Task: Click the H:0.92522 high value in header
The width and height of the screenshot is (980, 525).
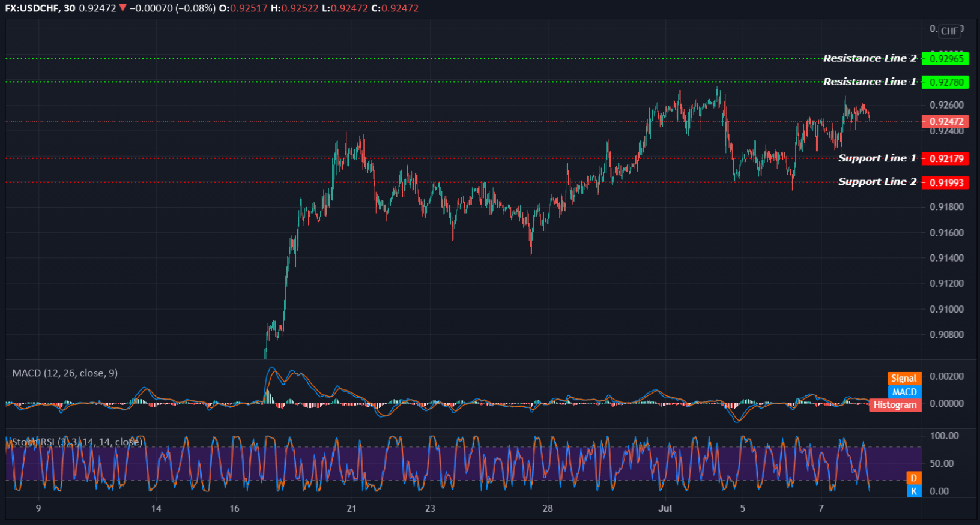Action: 294,8
